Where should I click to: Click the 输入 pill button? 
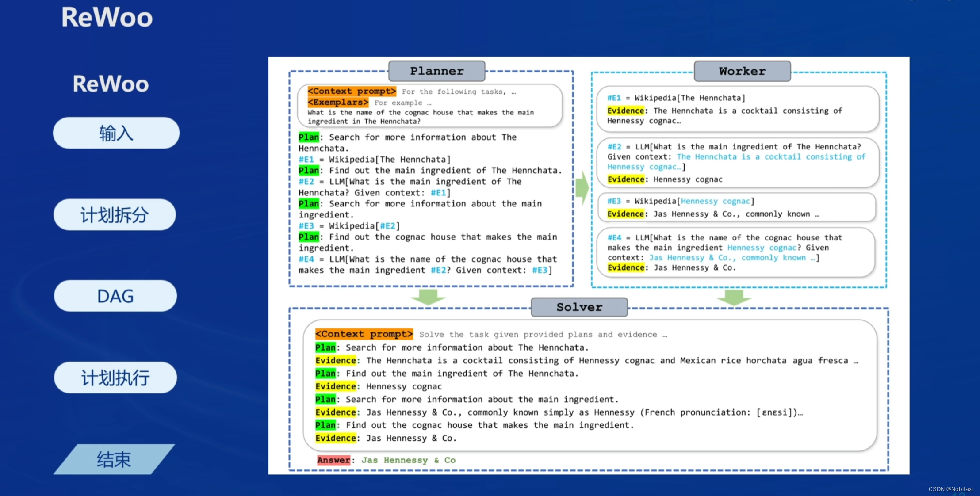(x=116, y=133)
